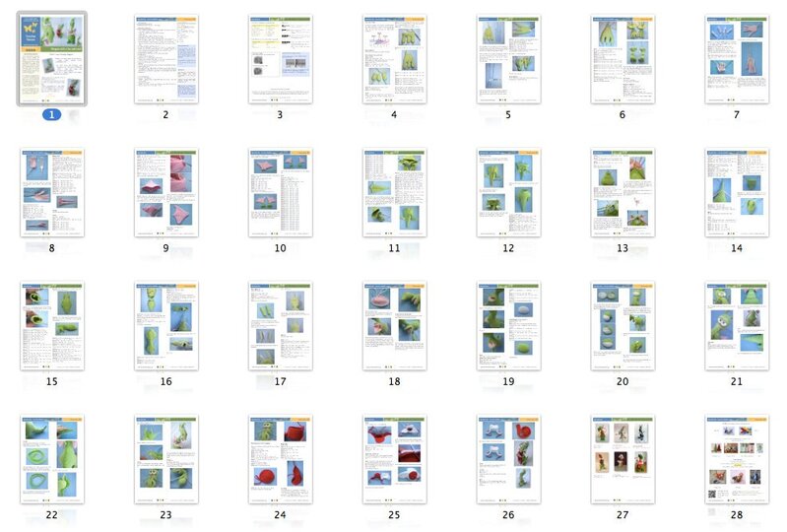
Task: Select the thumbnail of page 11
Action: click(394, 192)
